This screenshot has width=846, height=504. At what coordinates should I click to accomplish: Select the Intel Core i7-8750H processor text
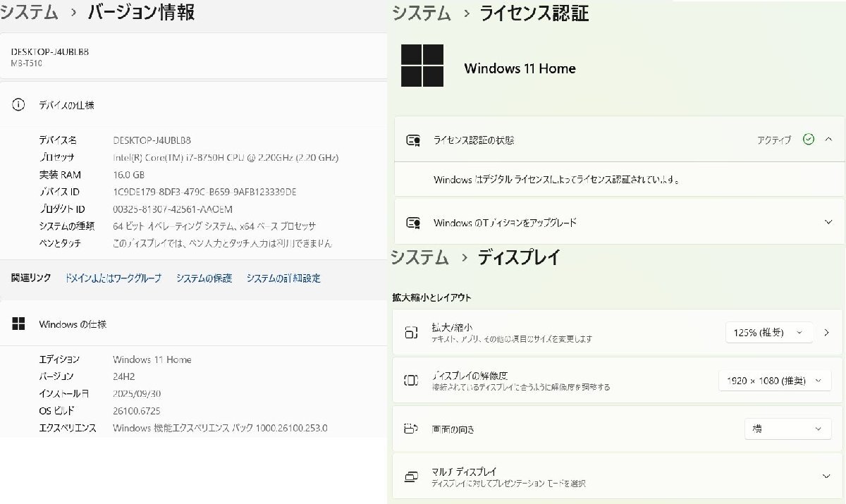[226, 157]
